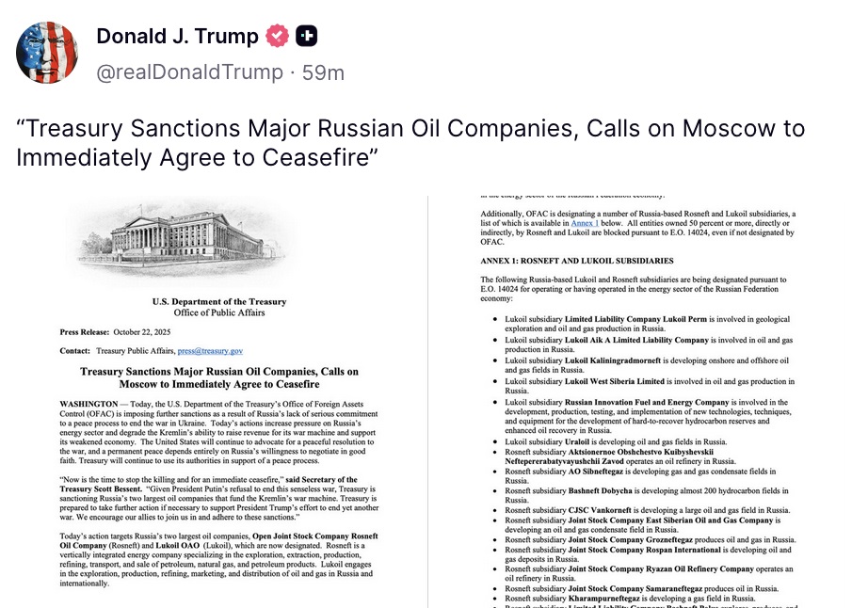Open the @realDonaldTrump handle link
This screenshot has width=868, height=608.
point(189,72)
